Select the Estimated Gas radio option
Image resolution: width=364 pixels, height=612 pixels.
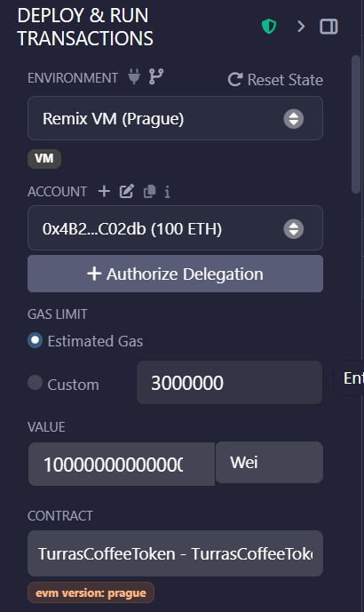point(36,340)
